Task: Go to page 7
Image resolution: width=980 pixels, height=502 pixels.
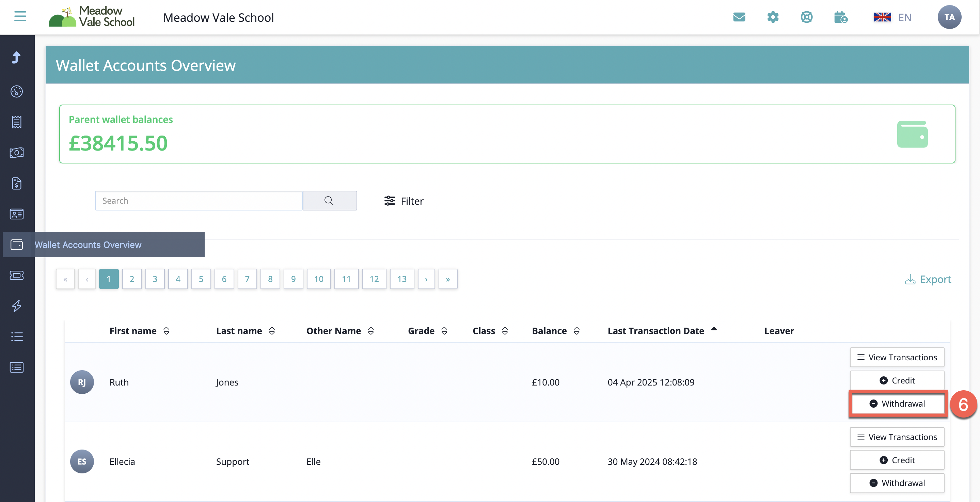Action: (x=247, y=279)
